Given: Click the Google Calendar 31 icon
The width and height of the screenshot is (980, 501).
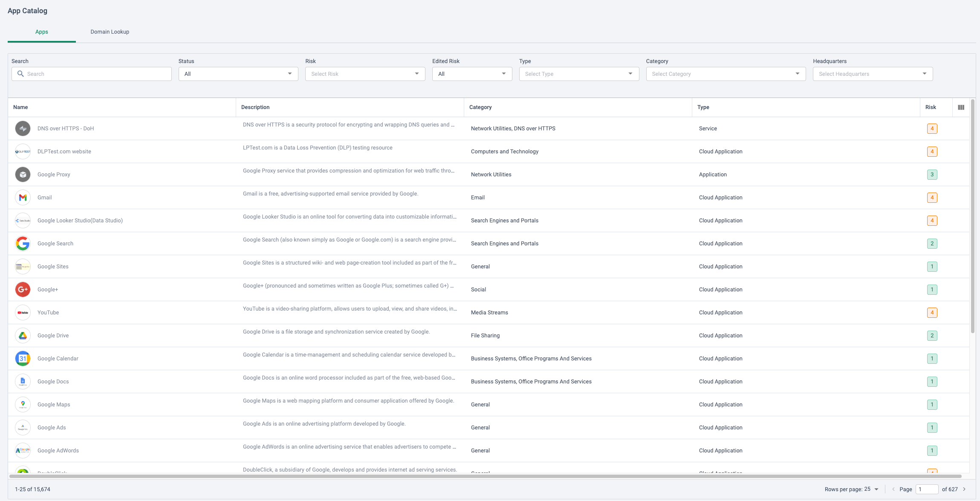Looking at the screenshot, I should click(23, 359).
